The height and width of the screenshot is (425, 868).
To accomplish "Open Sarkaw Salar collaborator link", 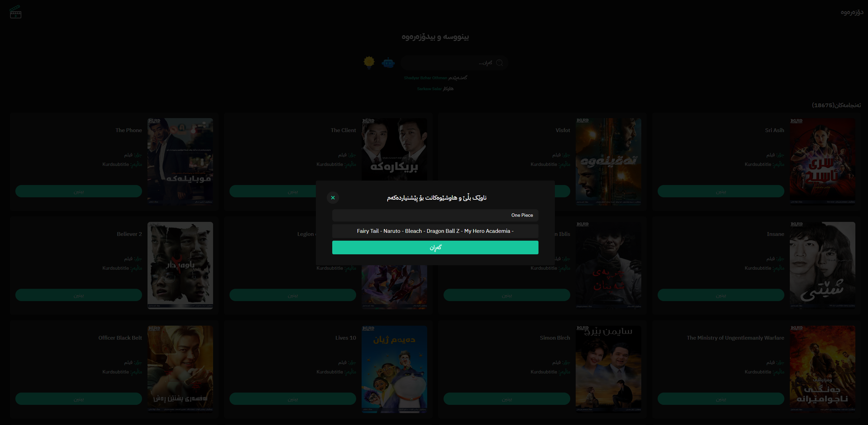I will pyautogui.click(x=429, y=89).
